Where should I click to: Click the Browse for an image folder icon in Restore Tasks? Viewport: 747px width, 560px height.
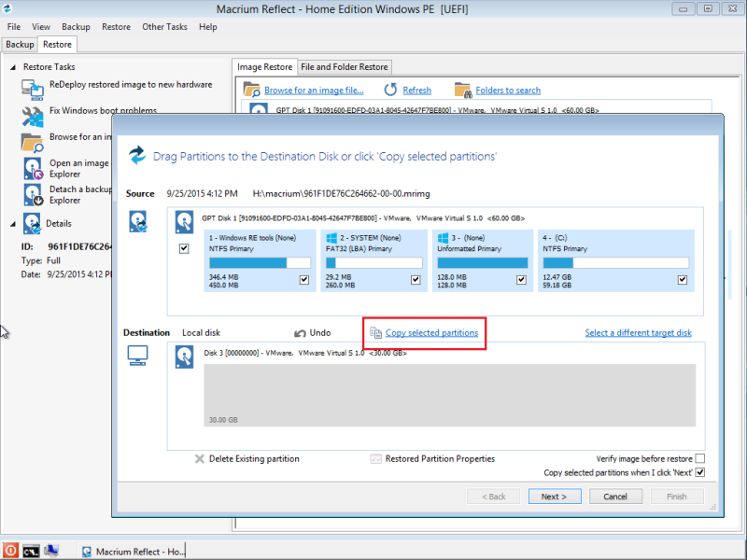33,143
